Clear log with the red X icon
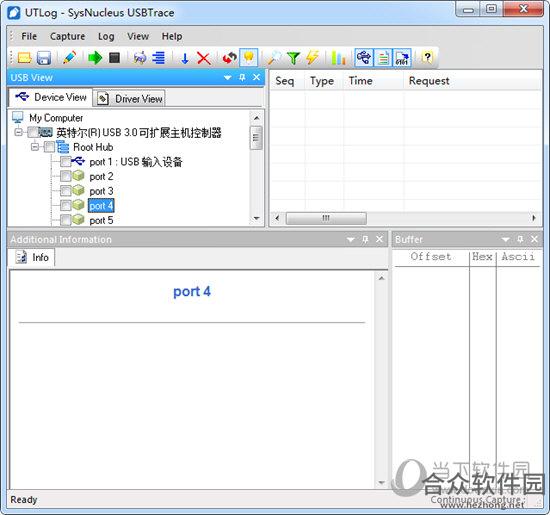The image size is (550, 515). (204, 58)
